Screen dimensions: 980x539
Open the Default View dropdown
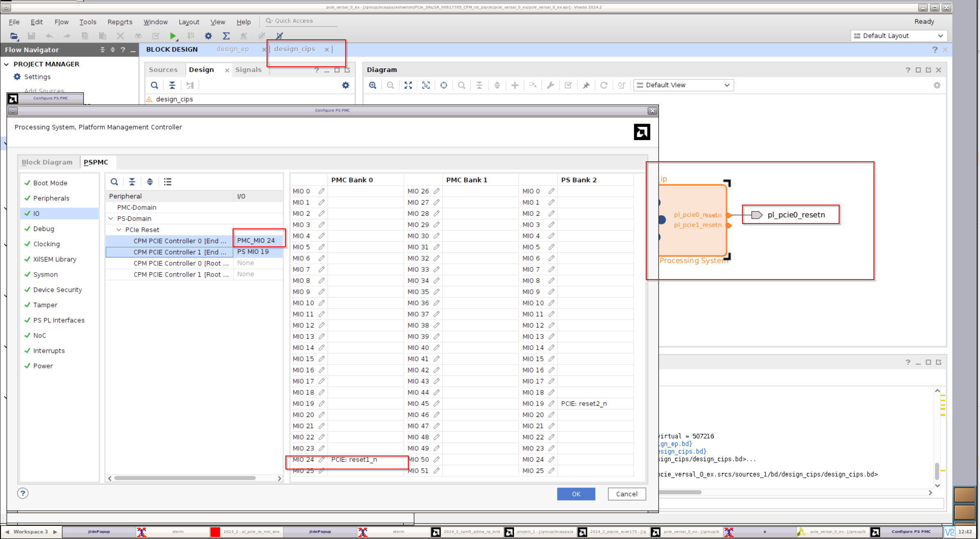(x=684, y=85)
